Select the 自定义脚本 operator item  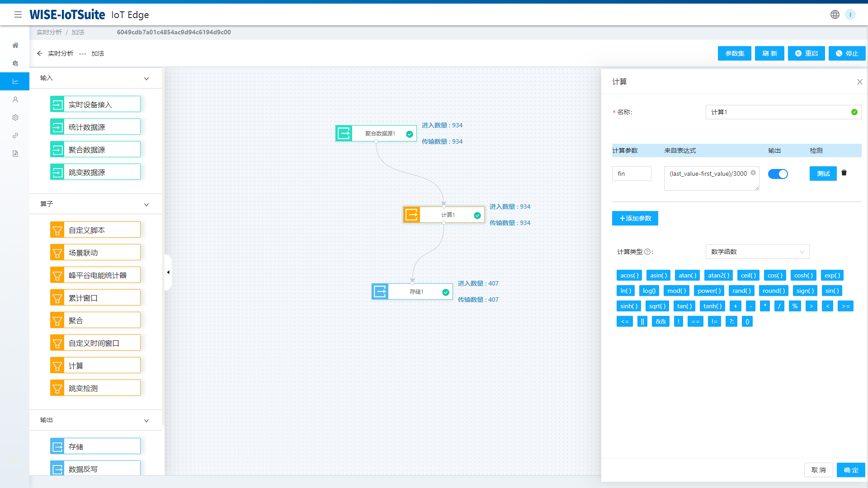[x=95, y=230]
